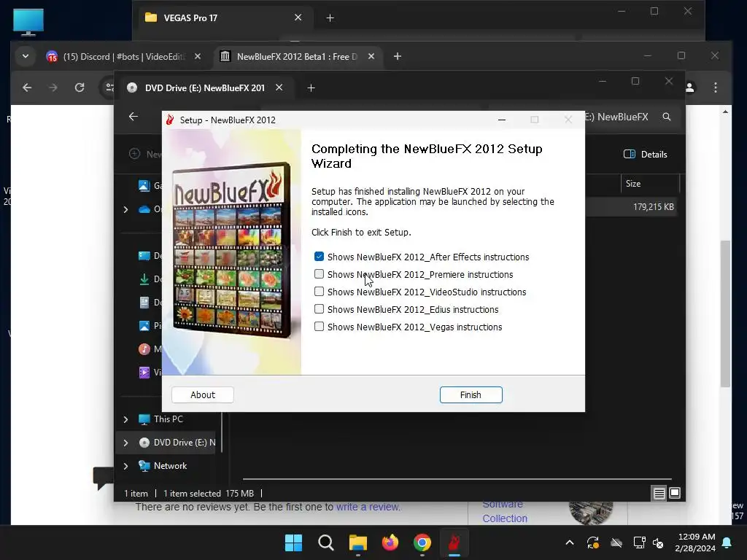Open a new Chrome tab
Image resolution: width=747 pixels, height=560 pixels.
click(x=398, y=57)
